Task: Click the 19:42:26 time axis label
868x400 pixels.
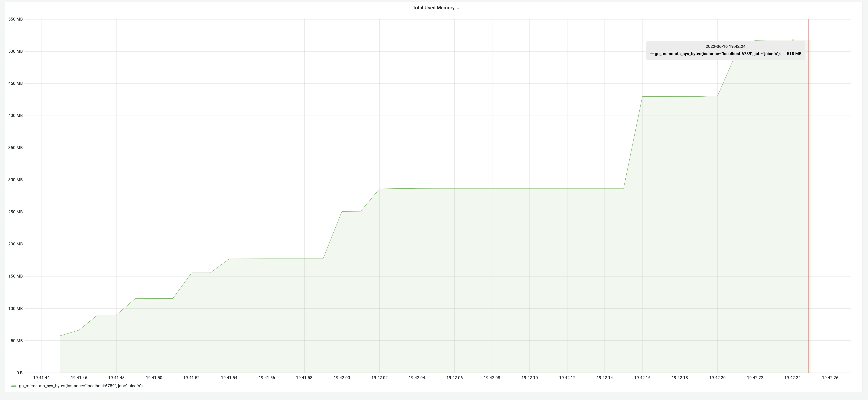Action: tap(830, 378)
